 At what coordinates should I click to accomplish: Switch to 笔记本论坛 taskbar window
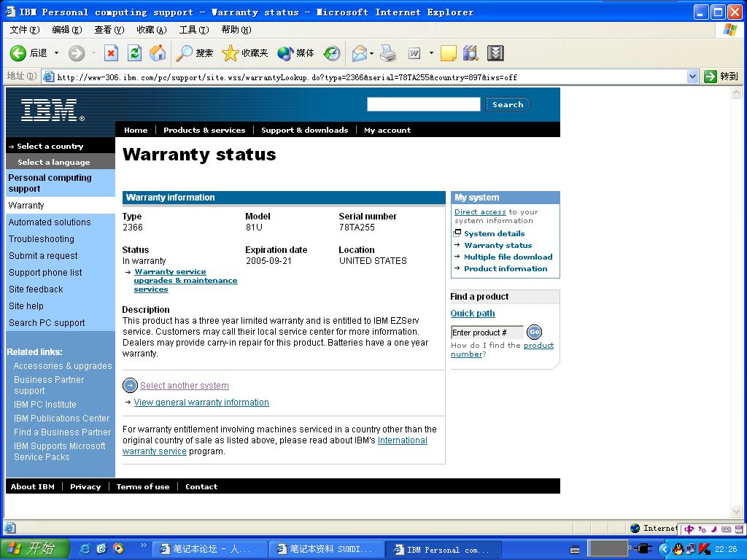coord(209,549)
